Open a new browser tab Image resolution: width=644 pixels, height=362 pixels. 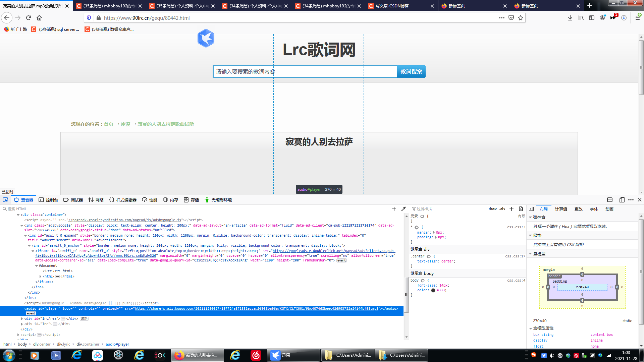point(590,6)
